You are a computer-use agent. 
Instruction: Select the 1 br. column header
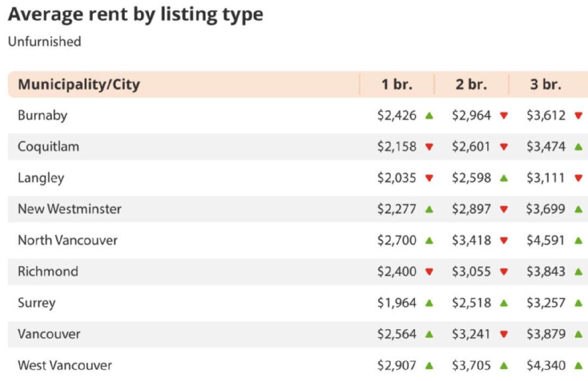(x=397, y=85)
